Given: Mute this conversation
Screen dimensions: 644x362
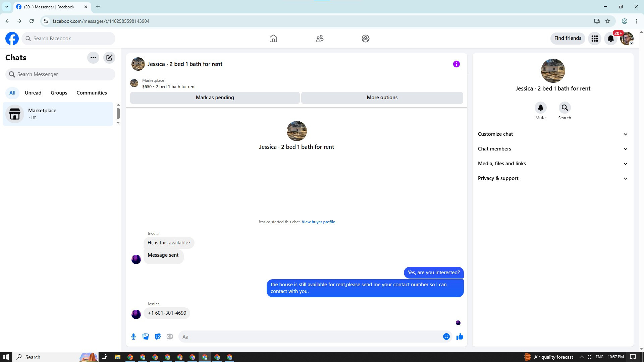Looking at the screenshot, I should [x=540, y=108].
